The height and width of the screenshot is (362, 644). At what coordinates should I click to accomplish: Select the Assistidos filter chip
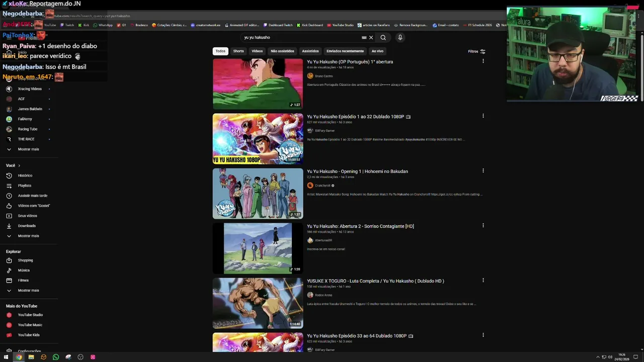coord(310,51)
